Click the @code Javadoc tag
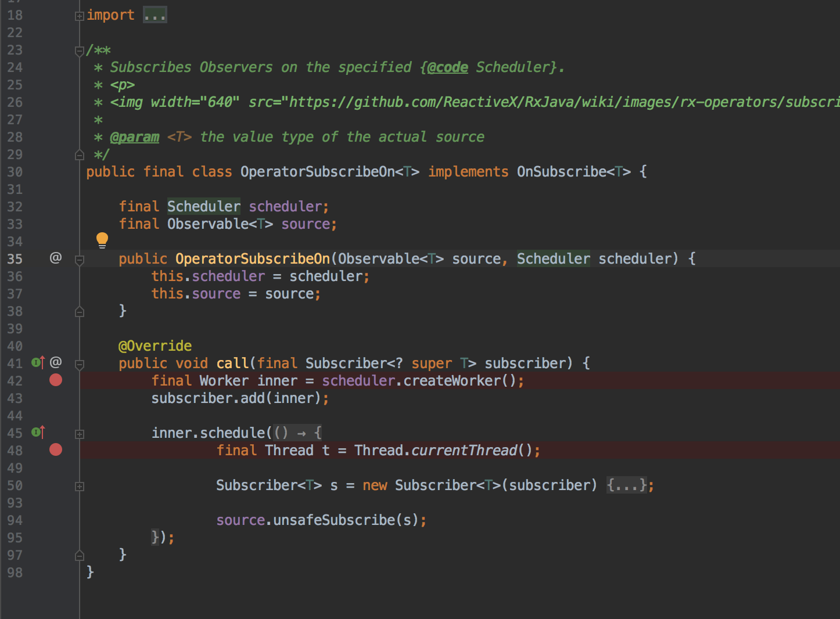This screenshot has height=619, width=840. [447, 67]
